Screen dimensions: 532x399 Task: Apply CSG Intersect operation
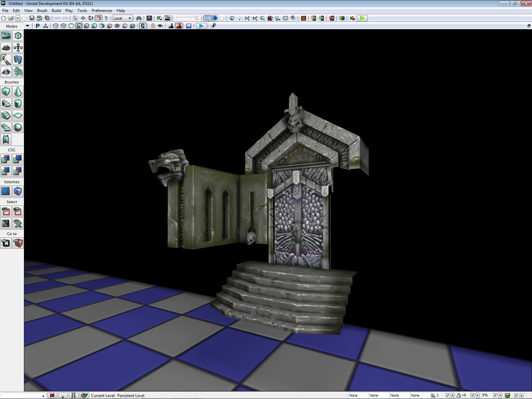click(x=6, y=171)
